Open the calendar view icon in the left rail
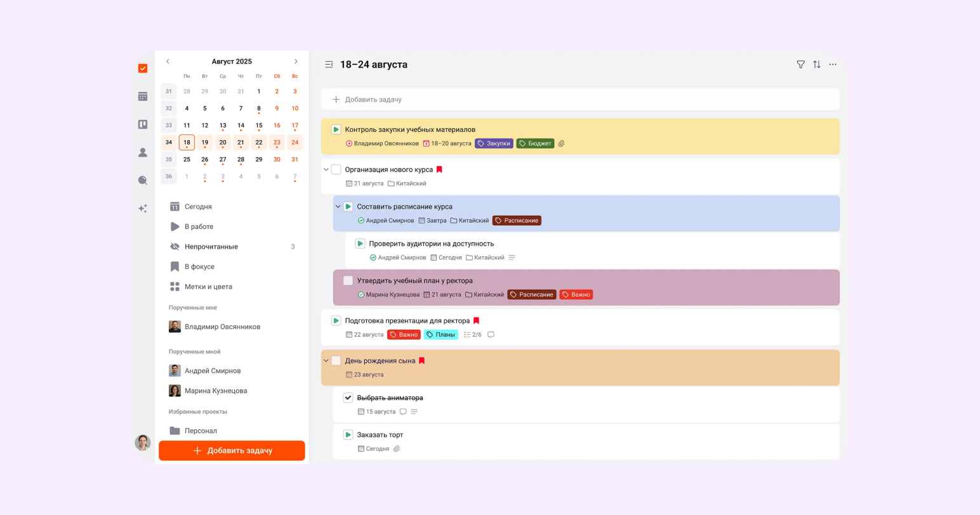The image size is (980, 515). coord(143,96)
